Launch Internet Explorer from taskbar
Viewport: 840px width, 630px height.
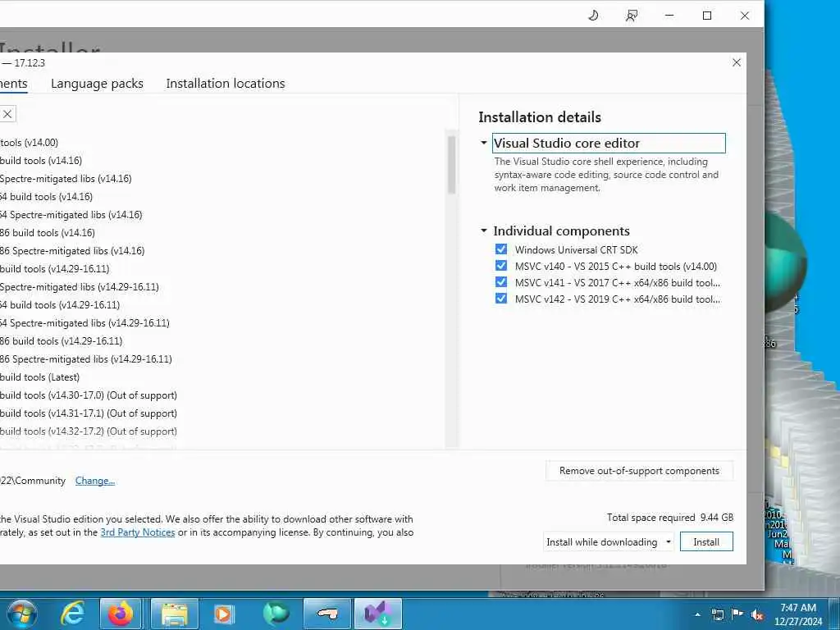pyautogui.click(x=72, y=614)
